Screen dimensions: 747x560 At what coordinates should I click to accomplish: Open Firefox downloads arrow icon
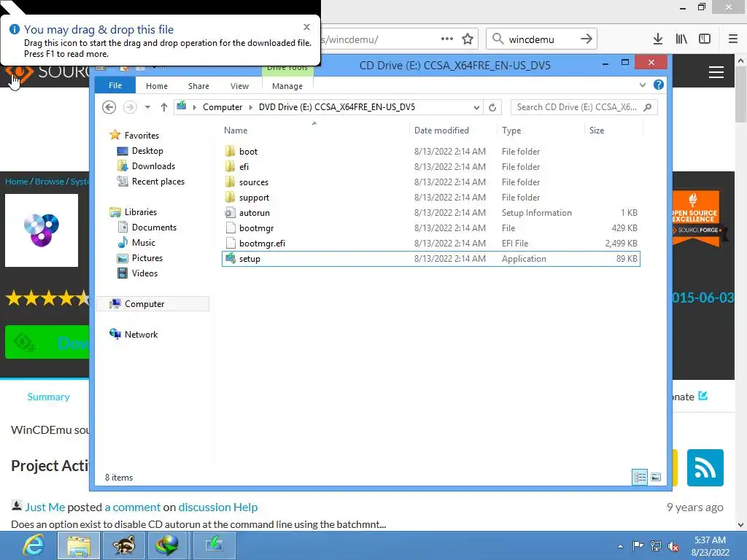pos(657,39)
